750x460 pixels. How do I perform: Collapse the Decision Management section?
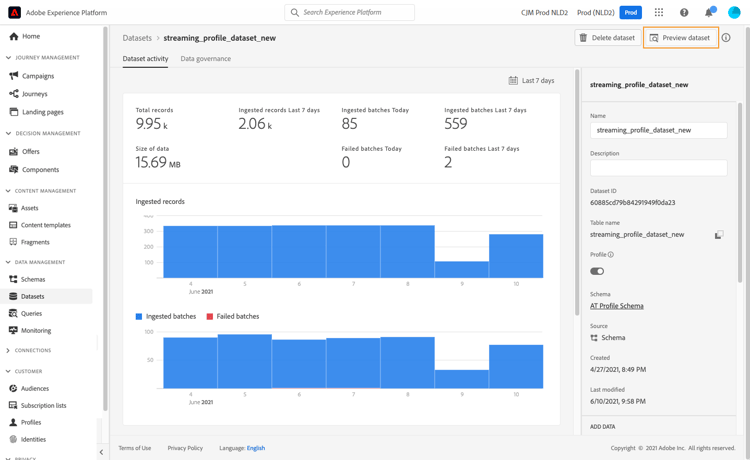8,133
